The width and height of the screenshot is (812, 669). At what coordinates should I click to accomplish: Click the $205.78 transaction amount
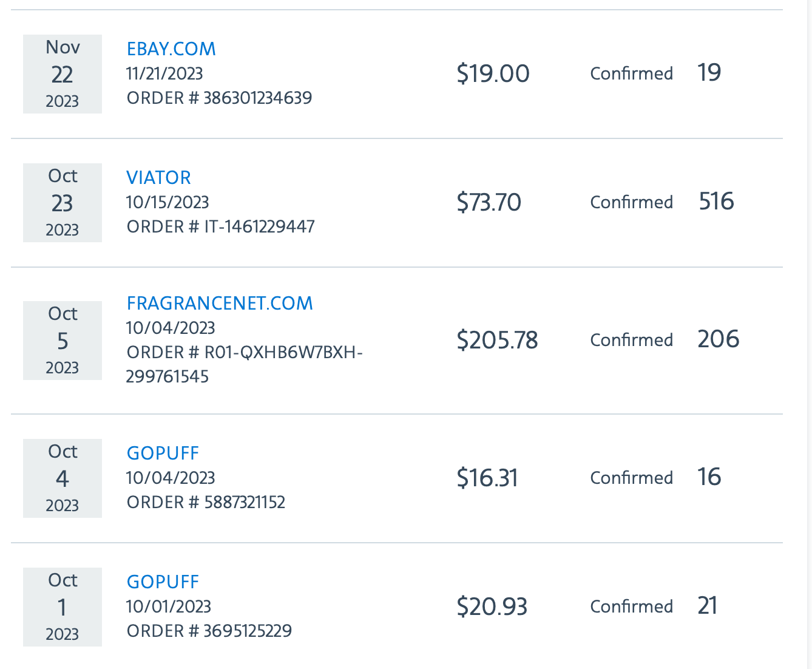[498, 340]
